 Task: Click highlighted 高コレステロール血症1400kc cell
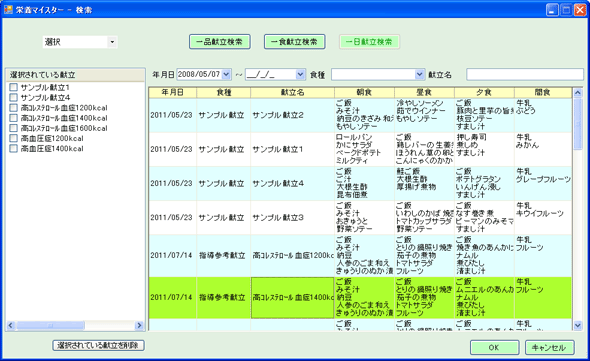(292, 298)
